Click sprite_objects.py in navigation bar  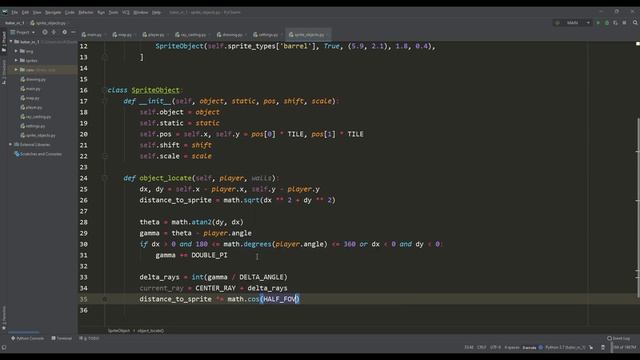point(48,23)
